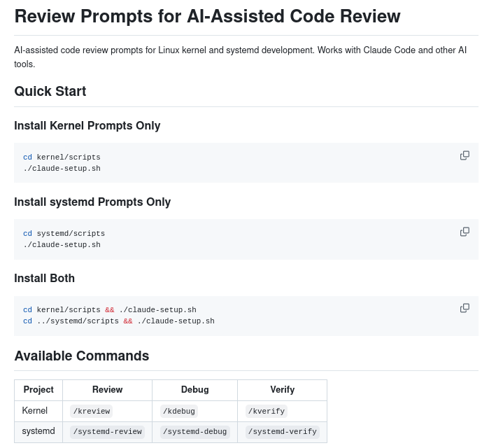Click the /systemd-review command code

coord(108,432)
